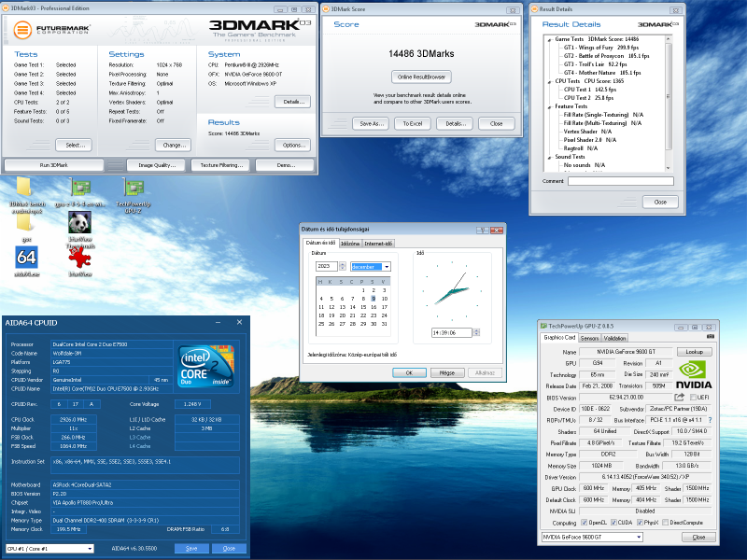This screenshot has height=560, width=747.
Task: Toggle the PhysX checkbox in GPU-Z
Action: [x=640, y=523]
